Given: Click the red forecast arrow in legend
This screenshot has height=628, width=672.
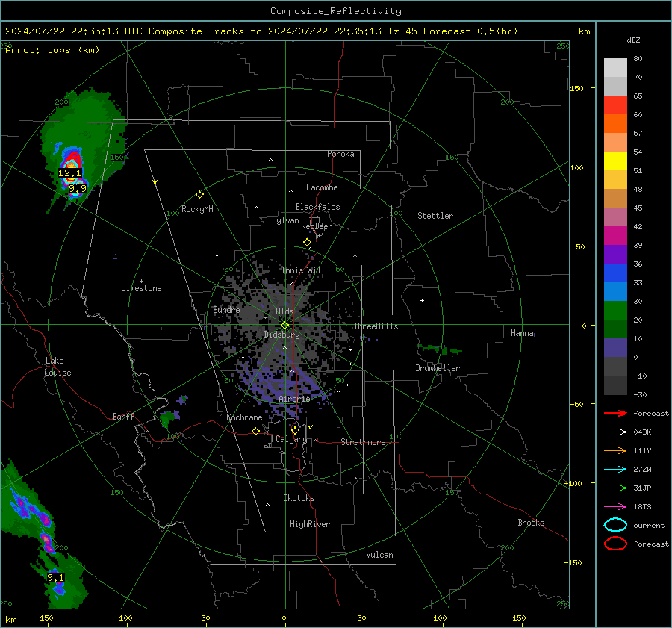Looking at the screenshot, I should pos(615,413).
